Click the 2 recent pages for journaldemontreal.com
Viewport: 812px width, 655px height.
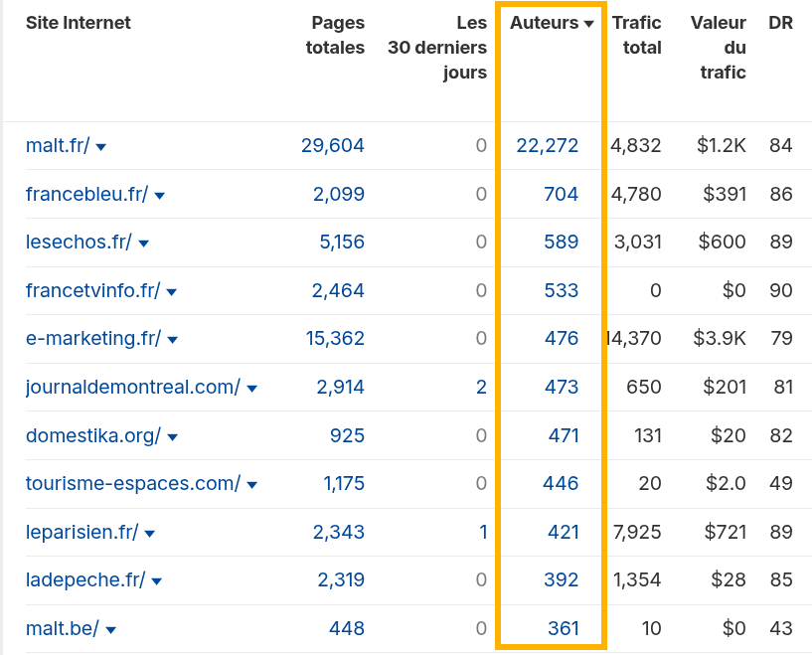point(481,387)
